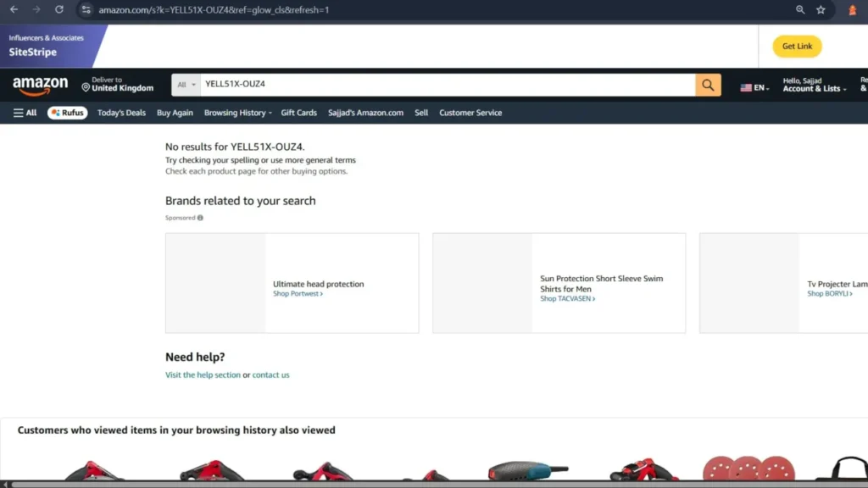Open site information icon in address bar
The width and height of the screenshot is (868, 488).
pos(86,9)
